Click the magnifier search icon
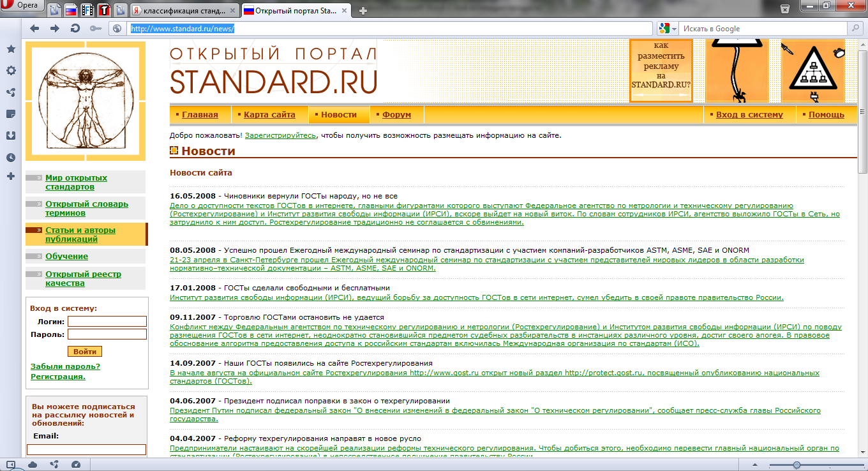This screenshot has width=868, height=471. [855, 28]
